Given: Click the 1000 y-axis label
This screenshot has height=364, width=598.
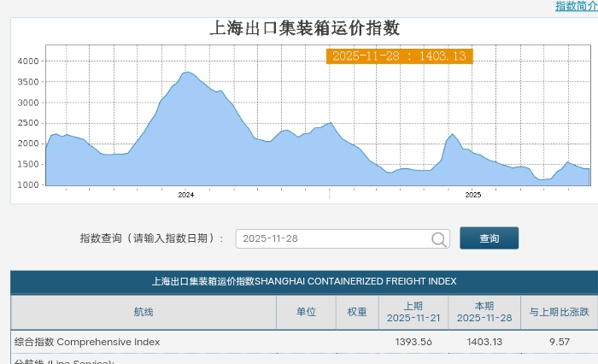Looking at the screenshot, I should click(x=28, y=185).
